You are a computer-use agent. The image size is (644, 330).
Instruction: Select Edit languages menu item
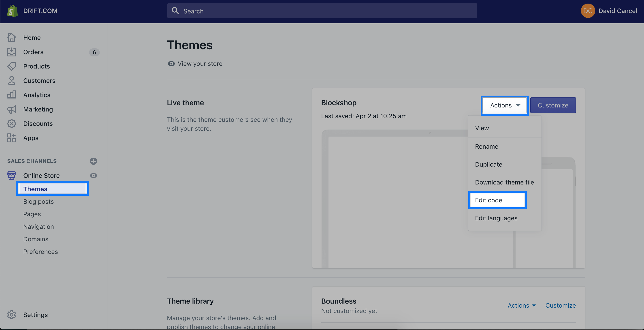pyautogui.click(x=505, y=218)
